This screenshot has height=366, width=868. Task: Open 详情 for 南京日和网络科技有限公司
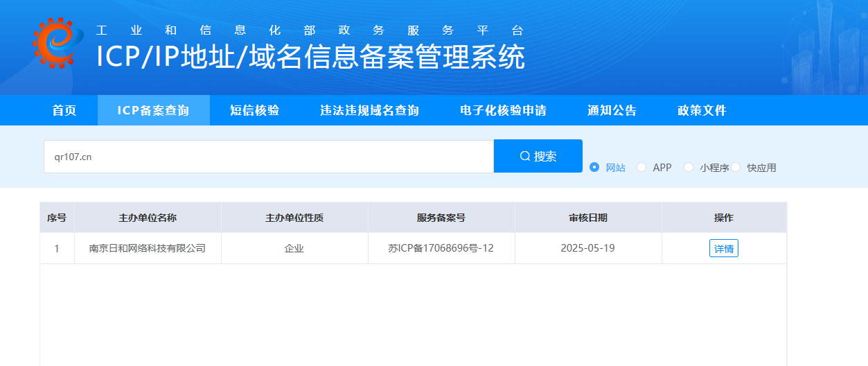[724, 248]
